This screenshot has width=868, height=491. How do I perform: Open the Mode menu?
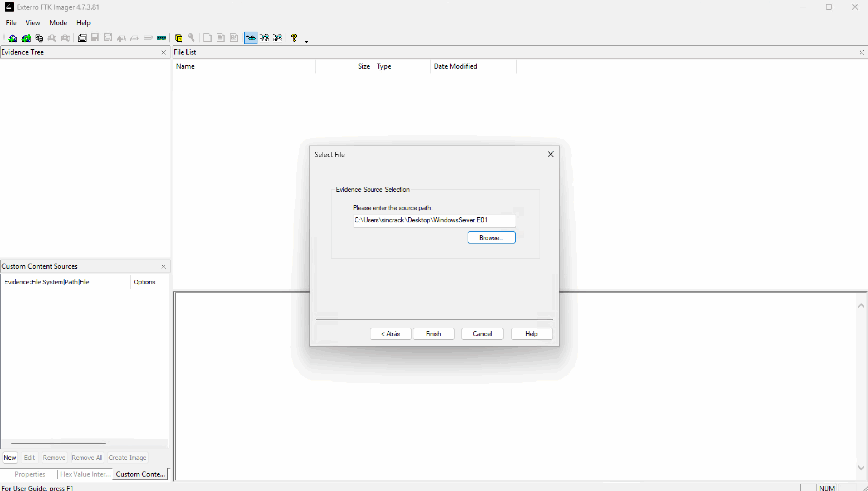pyautogui.click(x=58, y=23)
